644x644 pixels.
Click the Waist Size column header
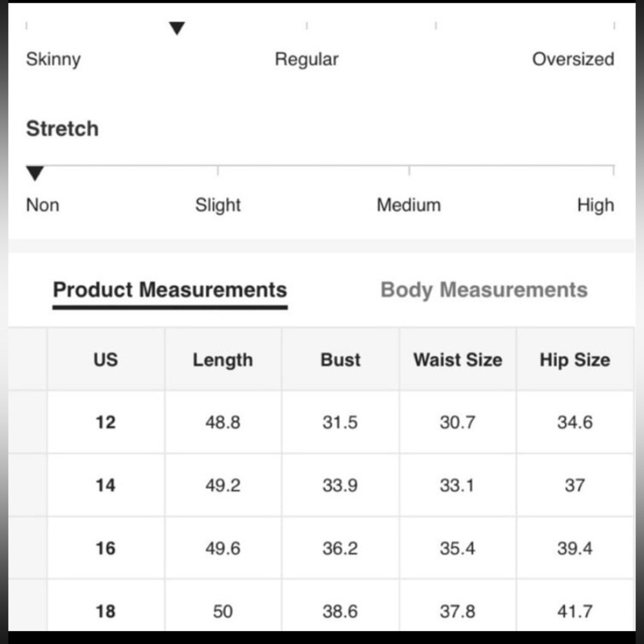tap(457, 360)
